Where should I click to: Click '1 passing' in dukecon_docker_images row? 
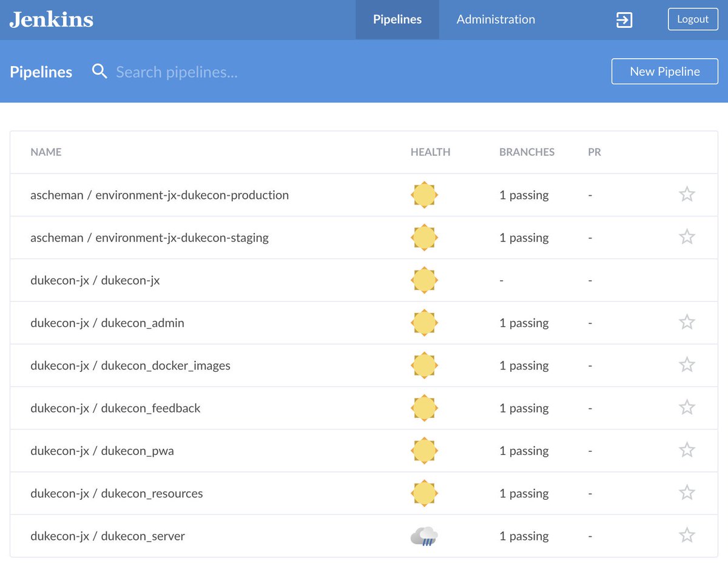click(x=524, y=366)
